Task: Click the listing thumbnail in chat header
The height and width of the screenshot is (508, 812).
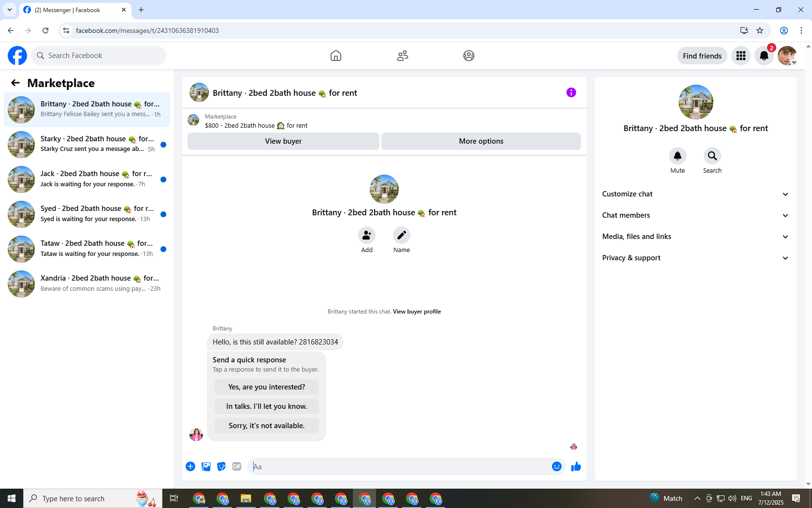Action: click(199, 92)
